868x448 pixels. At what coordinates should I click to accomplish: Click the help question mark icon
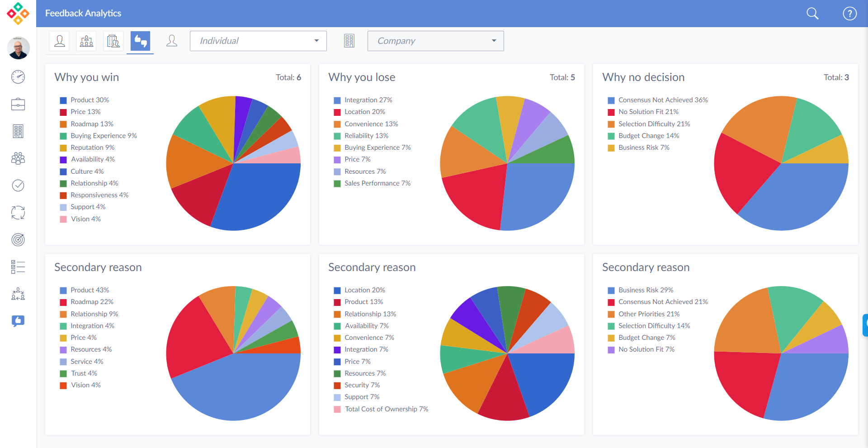click(x=849, y=14)
